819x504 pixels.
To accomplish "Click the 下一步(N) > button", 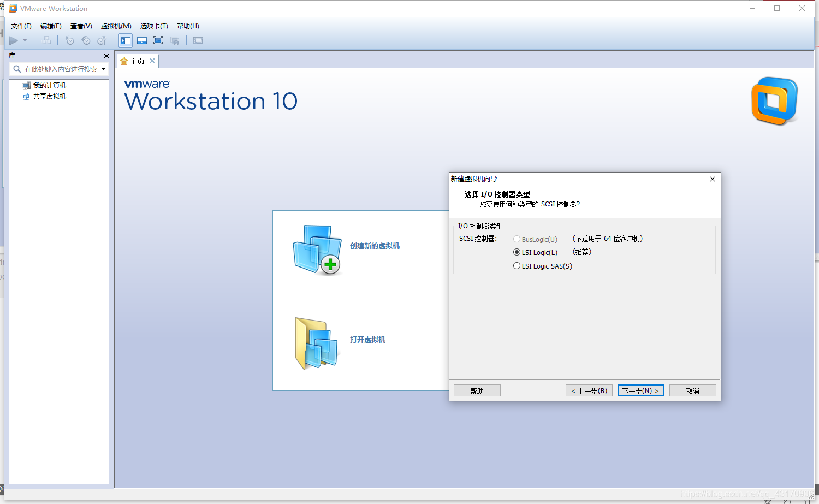I will coord(641,391).
